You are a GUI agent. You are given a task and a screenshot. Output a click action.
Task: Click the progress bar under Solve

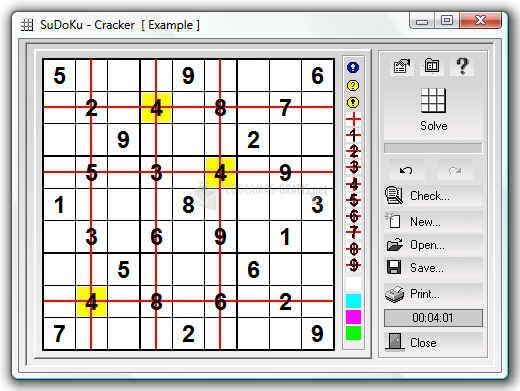(x=433, y=148)
